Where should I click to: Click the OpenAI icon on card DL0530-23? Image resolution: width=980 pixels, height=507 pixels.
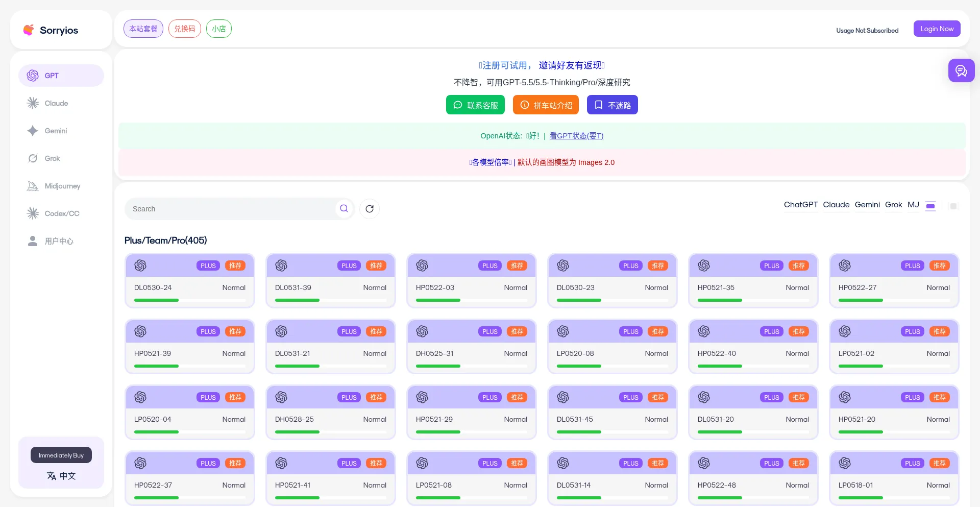click(x=563, y=265)
